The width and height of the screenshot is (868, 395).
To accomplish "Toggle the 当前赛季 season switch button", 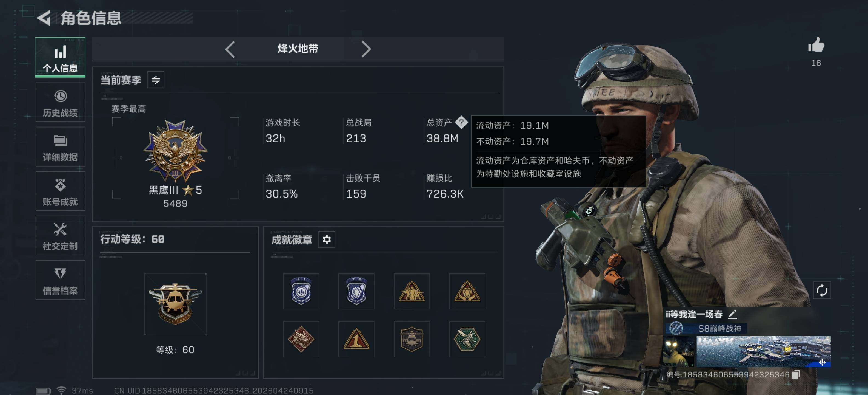I will tap(156, 80).
